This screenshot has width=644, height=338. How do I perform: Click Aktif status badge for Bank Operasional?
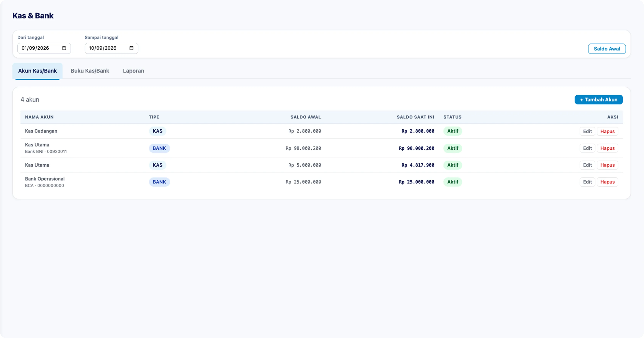[452, 182]
